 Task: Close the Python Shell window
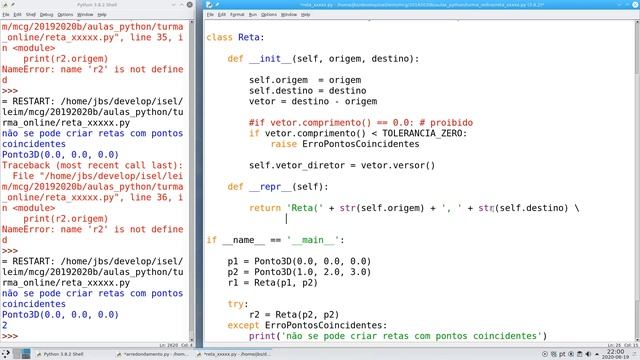click(x=190, y=4)
